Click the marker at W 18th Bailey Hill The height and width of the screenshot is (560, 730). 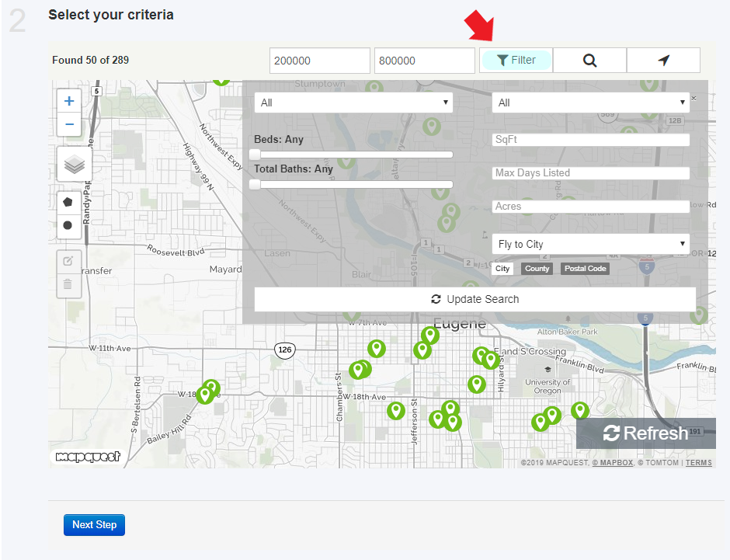[x=205, y=395]
